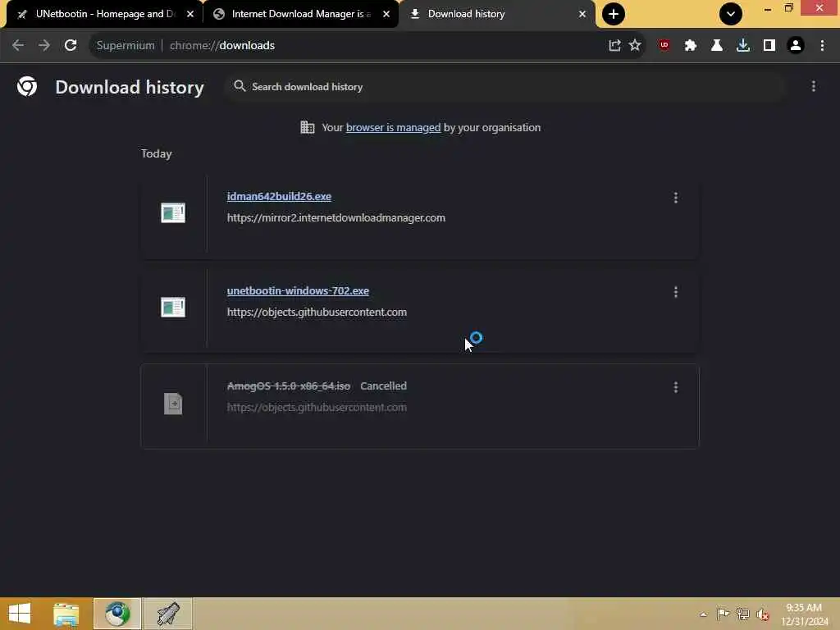The image size is (840, 630).
Task: Click the githubusercontent URL under AmogOS
Action: tap(317, 408)
